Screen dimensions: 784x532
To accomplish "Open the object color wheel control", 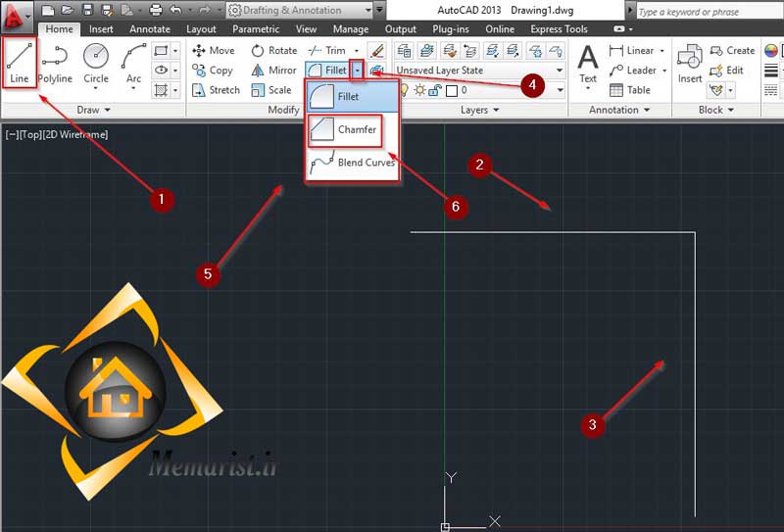I will [771, 51].
